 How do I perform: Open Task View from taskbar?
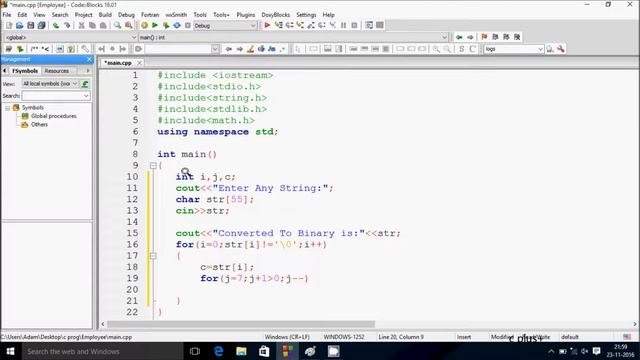point(195,351)
